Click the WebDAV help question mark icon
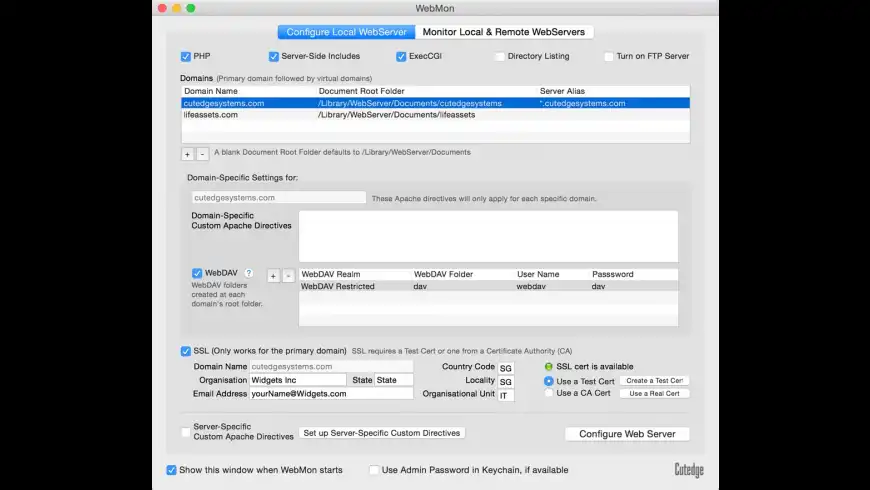870x490 pixels. 249,273
